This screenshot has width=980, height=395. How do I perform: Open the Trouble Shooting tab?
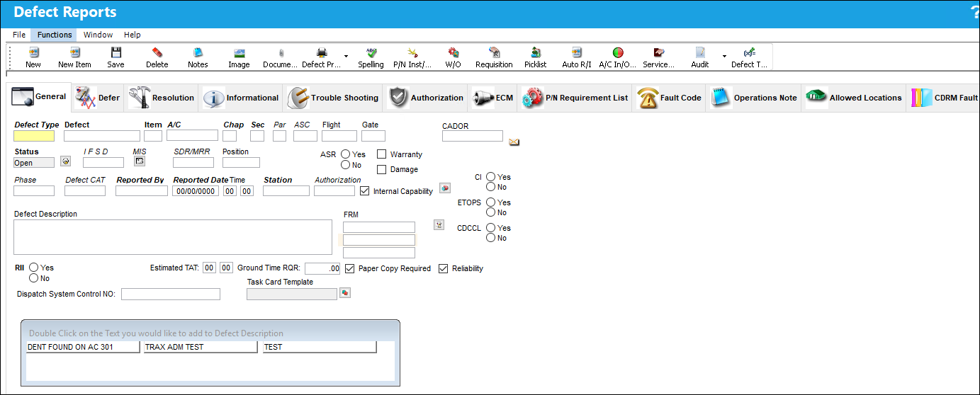(333, 98)
